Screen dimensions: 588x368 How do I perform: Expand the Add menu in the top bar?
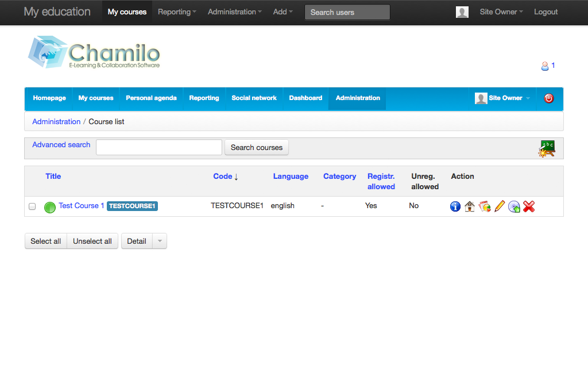tap(283, 12)
